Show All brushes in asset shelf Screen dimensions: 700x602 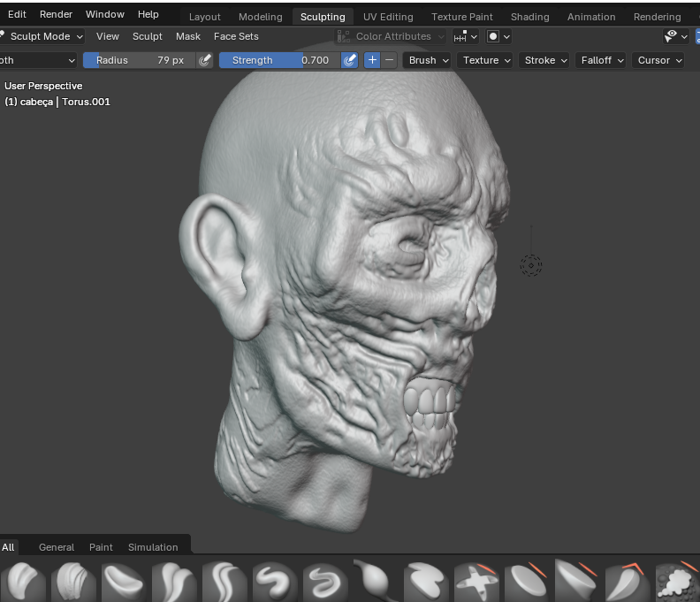click(x=8, y=547)
